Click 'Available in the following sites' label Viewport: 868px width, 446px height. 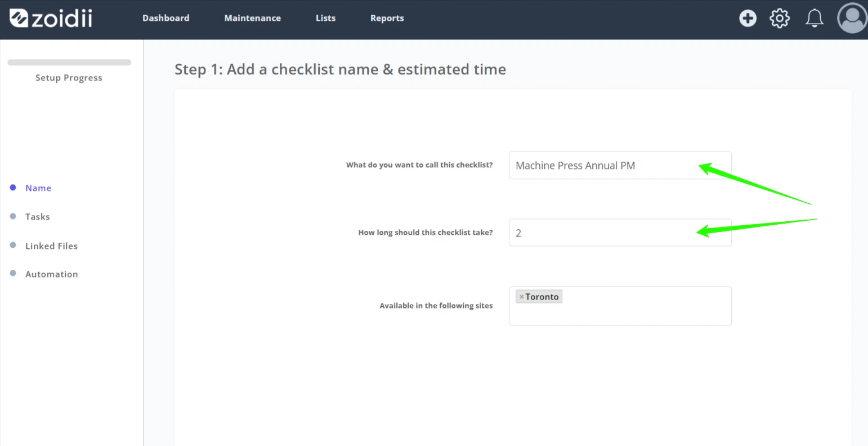click(436, 306)
